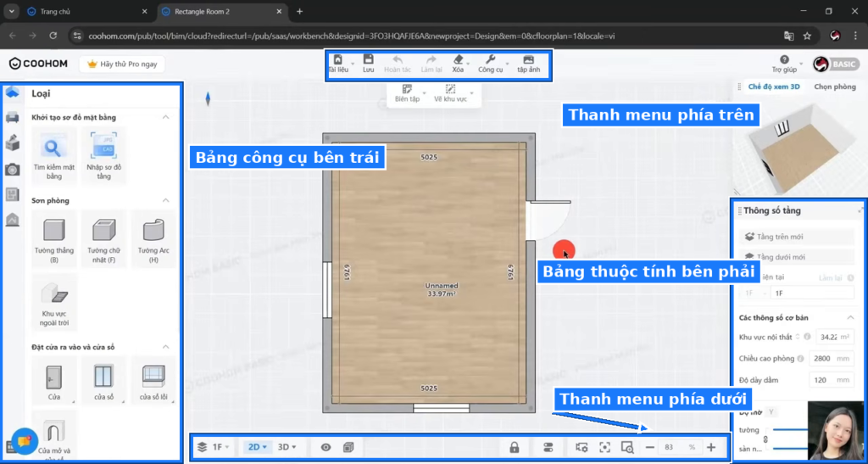Viewport: 868px width, 464px height.
Task: Switch to Chọn phòng tab
Action: point(835,87)
